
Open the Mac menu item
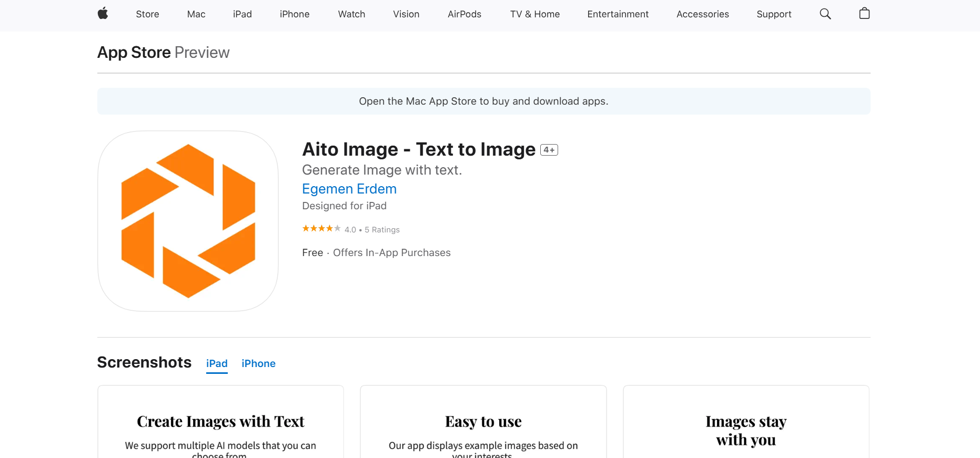click(x=196, y=14)
